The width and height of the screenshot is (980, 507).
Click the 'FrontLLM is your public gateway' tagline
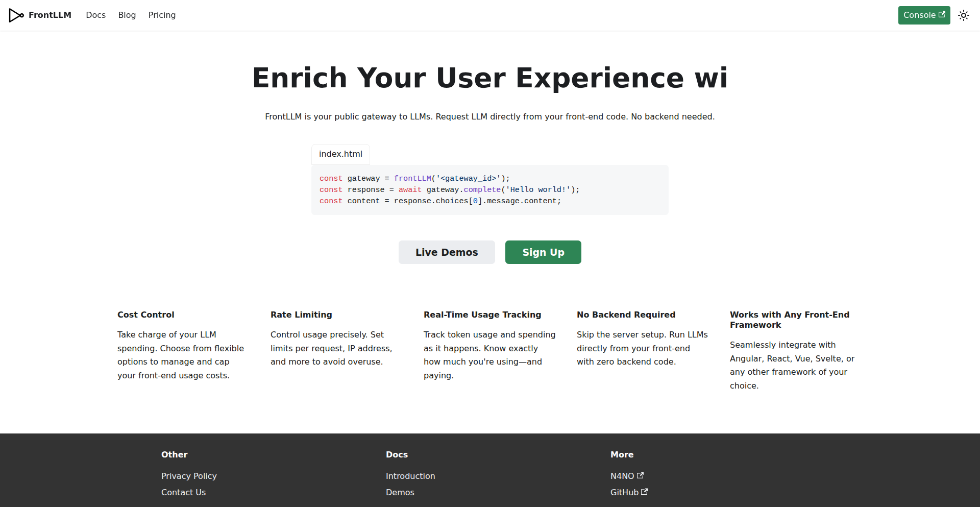(x=490, y=116)
